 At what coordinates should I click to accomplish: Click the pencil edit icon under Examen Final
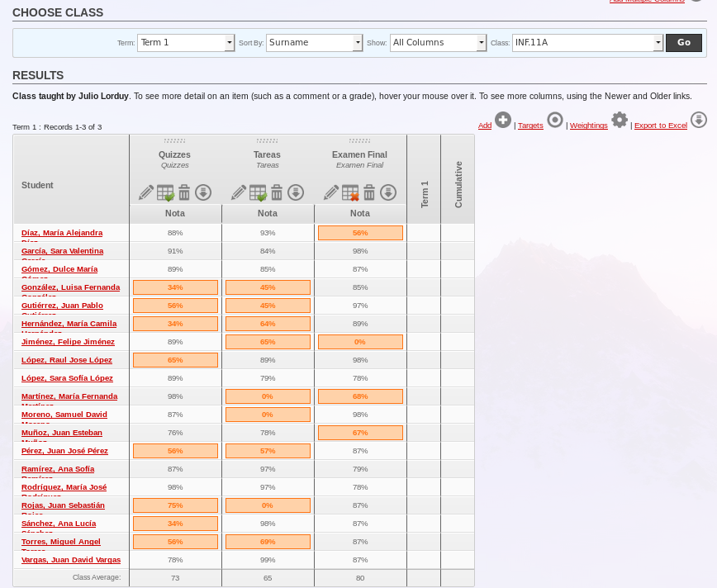click(x=331, y=192)
